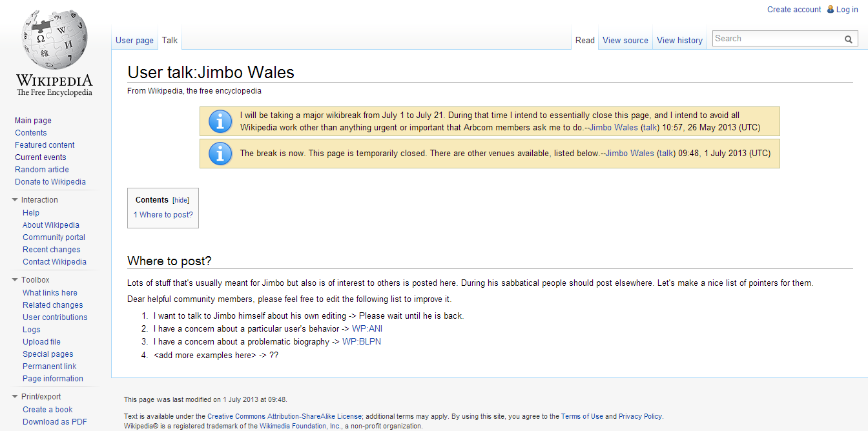Click the Wikipedia globe logo
The image size is (868, 431).
click(x=54, y=41)
